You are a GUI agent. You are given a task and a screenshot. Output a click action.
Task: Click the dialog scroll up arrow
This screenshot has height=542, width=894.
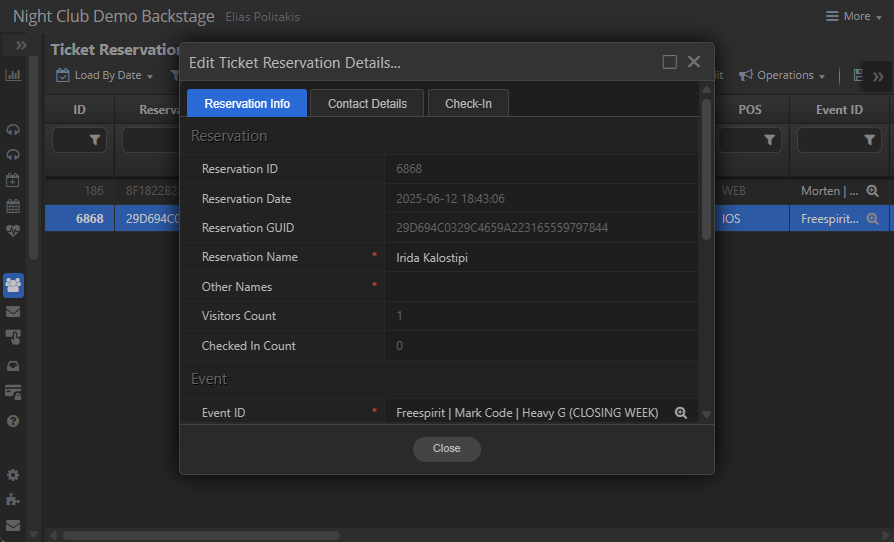(x=706, y=89)
